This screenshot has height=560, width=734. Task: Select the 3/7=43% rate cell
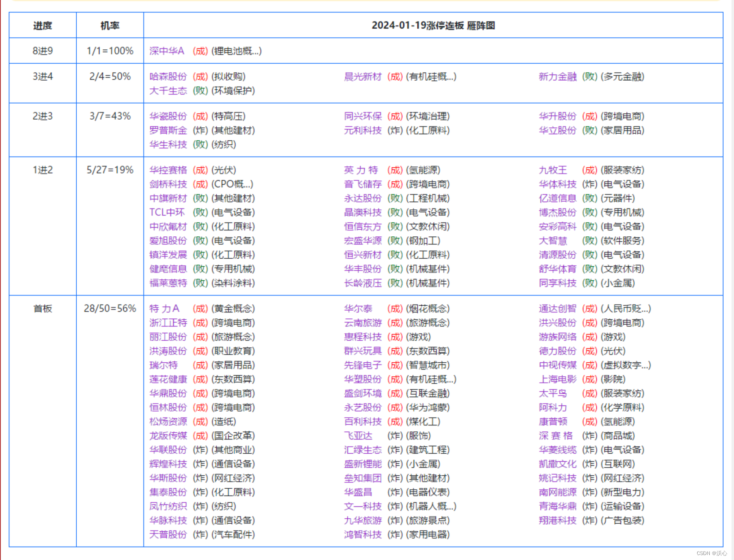coord(110,116)
